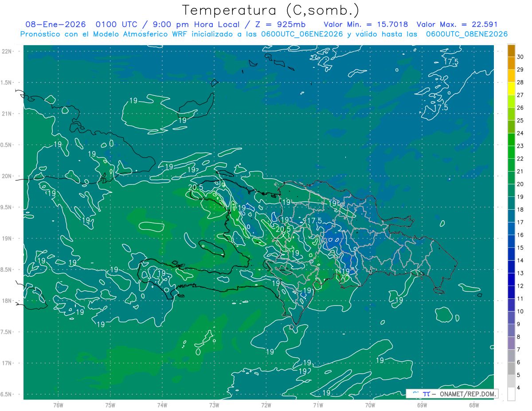Click the '0100 UTC' time text
Viewport: 532px width, 411px height.
pos(117,24)
